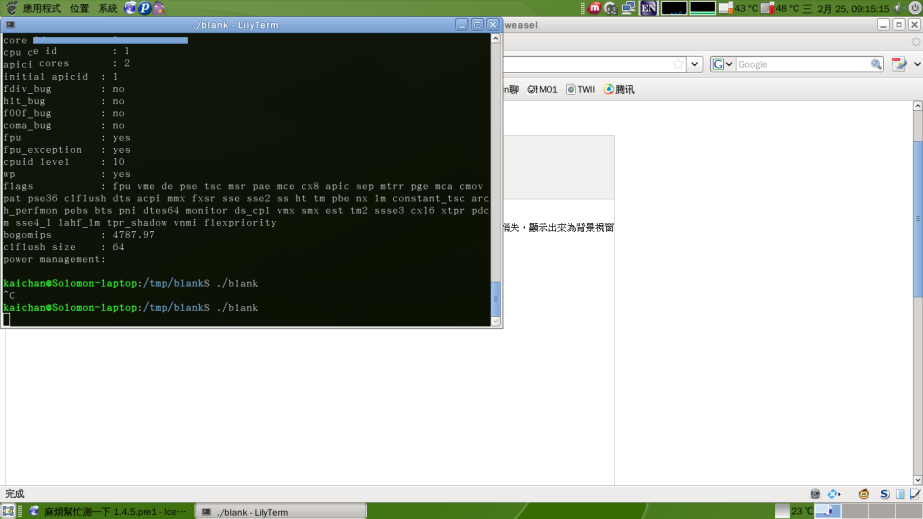The height and width of the screenshot is (519, 923).
Task: Open the 系統 system menu
Action: 107,8
